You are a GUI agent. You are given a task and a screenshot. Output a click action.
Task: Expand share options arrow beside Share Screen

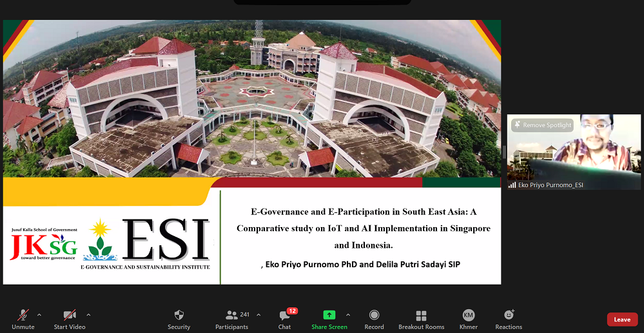348,316
